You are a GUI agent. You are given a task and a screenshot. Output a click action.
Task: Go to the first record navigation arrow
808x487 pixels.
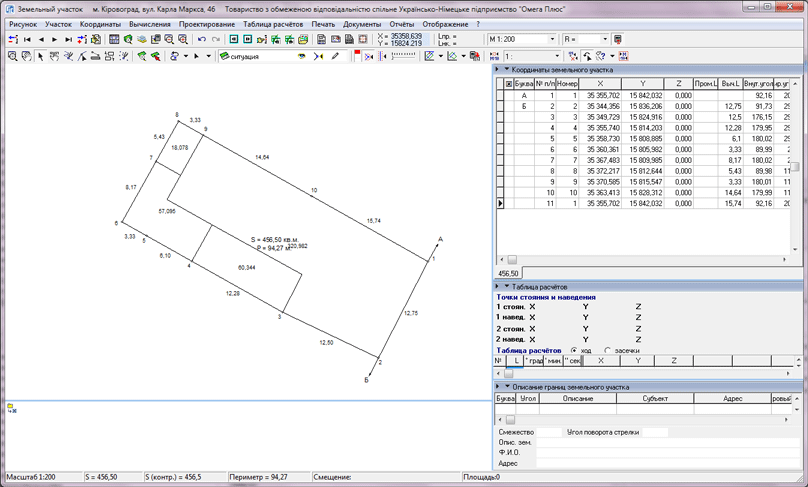pyautogui.click(x=27, y=40)
